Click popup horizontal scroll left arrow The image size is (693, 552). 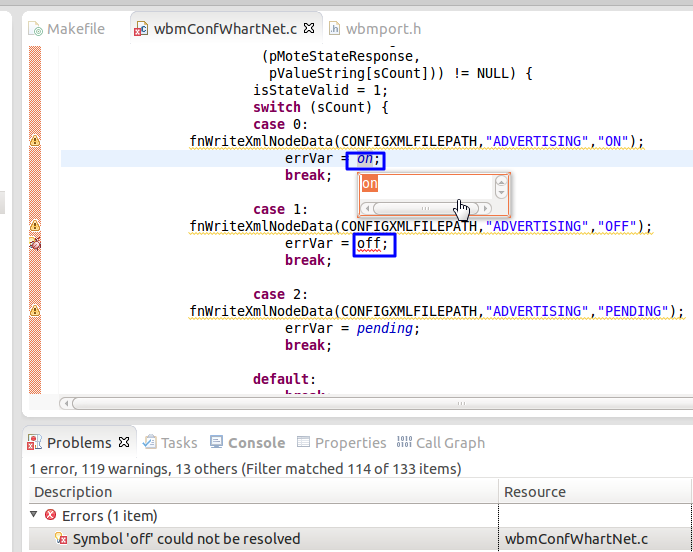(x=367, y=208)
